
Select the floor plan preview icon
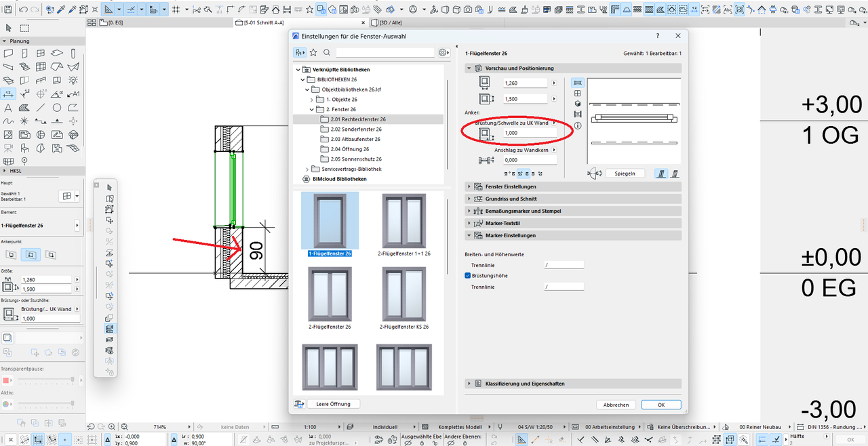578,82
